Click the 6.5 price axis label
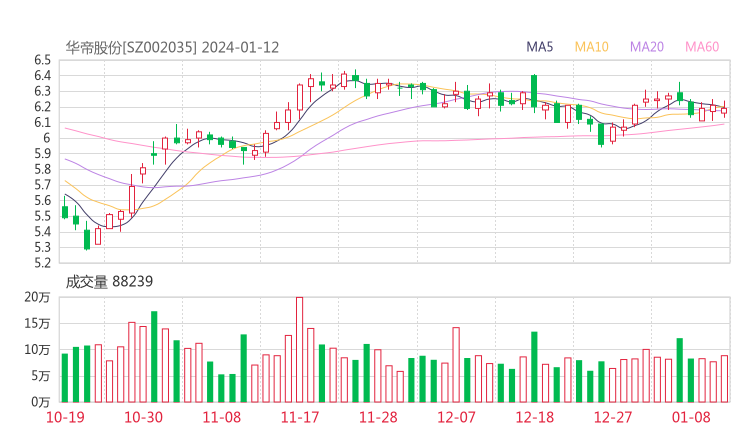The height and width of the screenshot is (440, 740). (42, 60)
